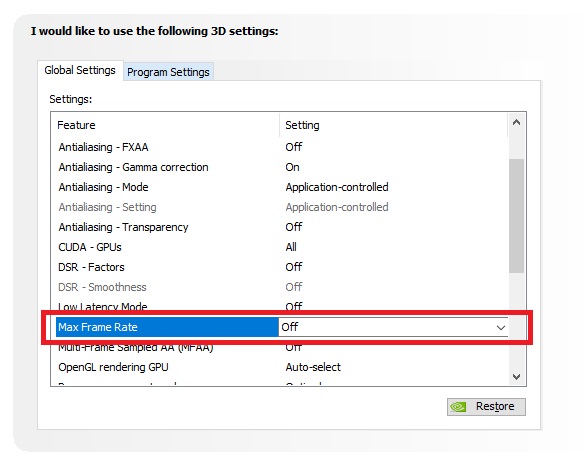Select DSR - Factors row
585x461 pixels.
click(282, 267)
